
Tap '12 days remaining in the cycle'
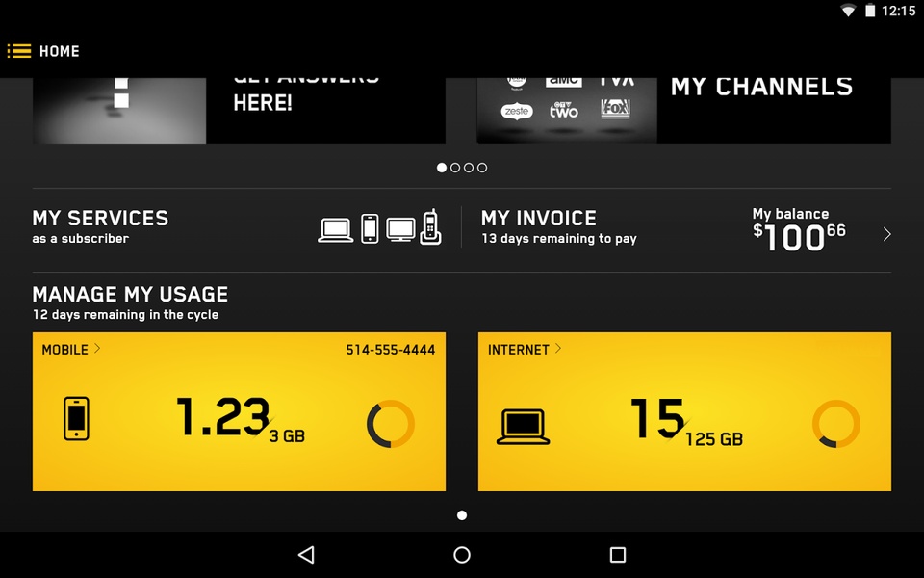(x=125, y=315)
